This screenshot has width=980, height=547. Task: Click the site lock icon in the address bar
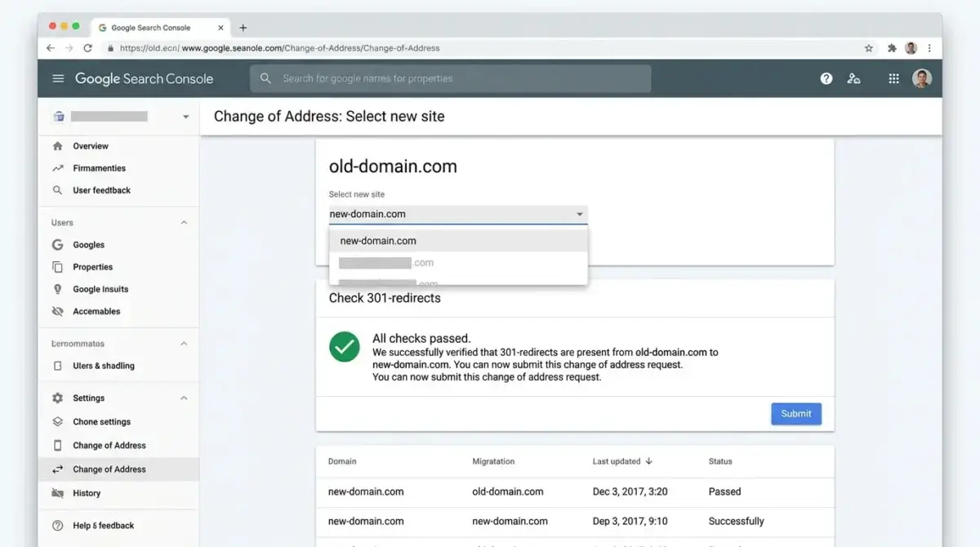tap(111, 48)
